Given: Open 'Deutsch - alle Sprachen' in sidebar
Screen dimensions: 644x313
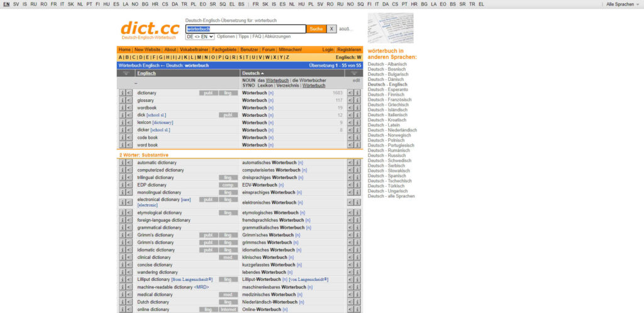Looking at the screenshot, I should (x=391, y=196).
